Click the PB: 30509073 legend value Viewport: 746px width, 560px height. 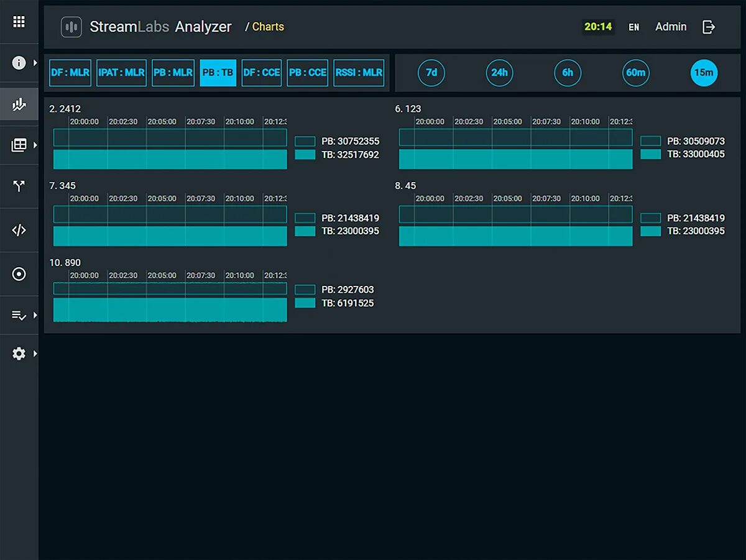(x=696, y=141)
